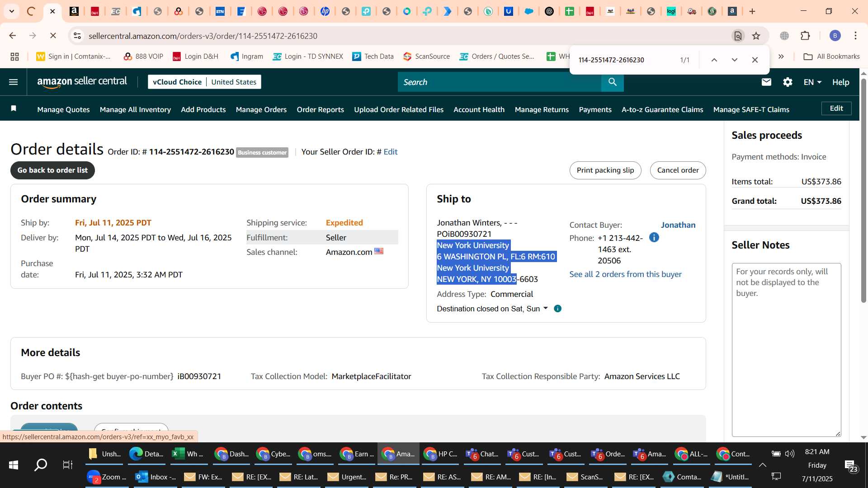Click phone number info icon
The width and height of the screenshot is (868, 488).
(654, 237)
